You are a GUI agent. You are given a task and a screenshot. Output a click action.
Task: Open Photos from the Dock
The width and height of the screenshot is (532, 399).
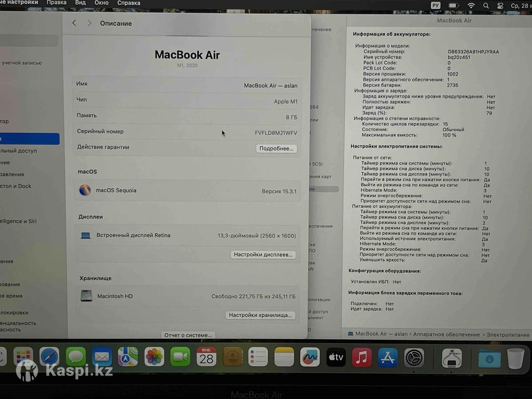pos(154,356)
